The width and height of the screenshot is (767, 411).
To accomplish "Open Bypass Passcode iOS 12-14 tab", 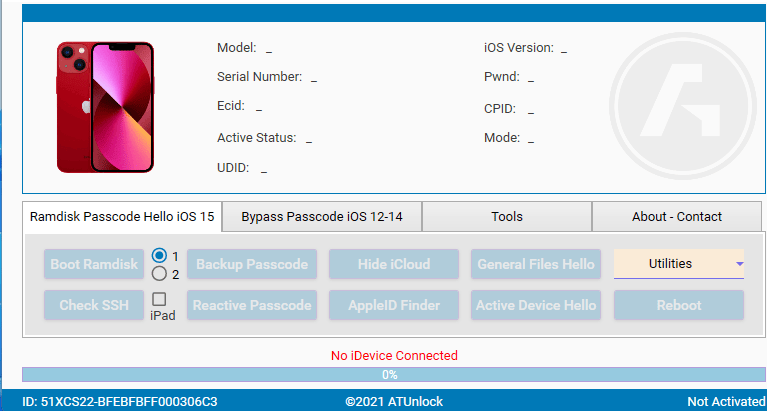I will (x=322, y=216).
